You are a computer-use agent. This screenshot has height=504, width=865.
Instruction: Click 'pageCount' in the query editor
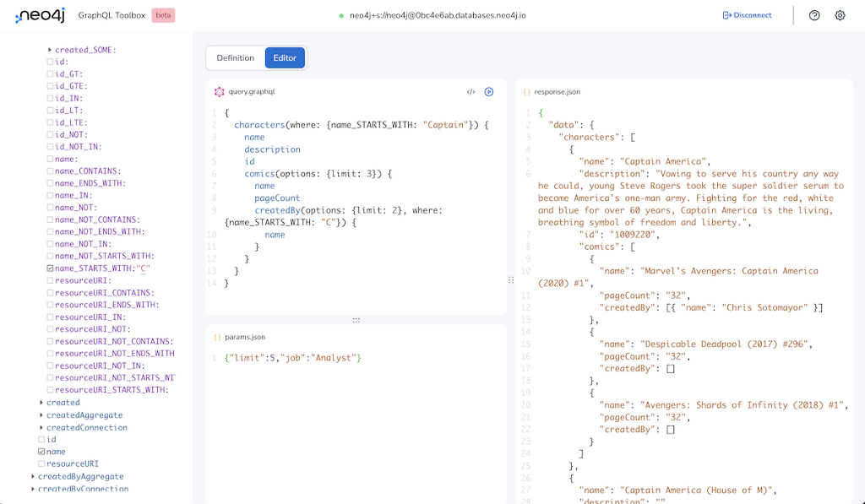click(277, 198)
